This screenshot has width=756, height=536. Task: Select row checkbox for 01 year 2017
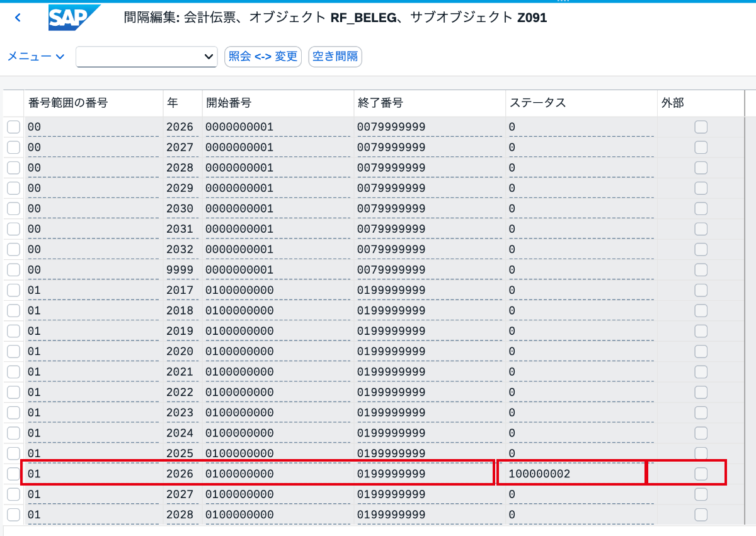(13, 290)
